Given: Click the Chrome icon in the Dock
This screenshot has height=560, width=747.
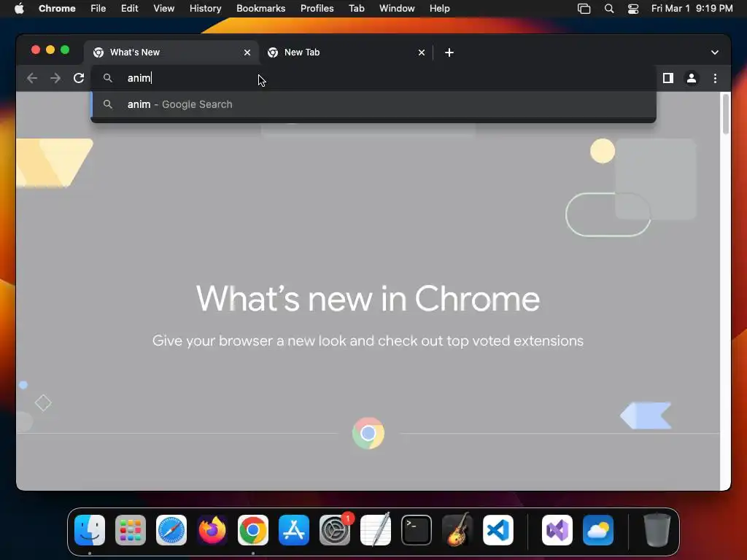Looking at the screenshot, I should coord(253,530).
